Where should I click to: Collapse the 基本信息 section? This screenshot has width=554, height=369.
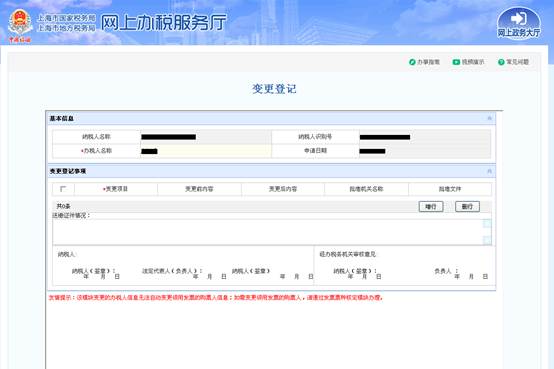(x=489, y=118)
